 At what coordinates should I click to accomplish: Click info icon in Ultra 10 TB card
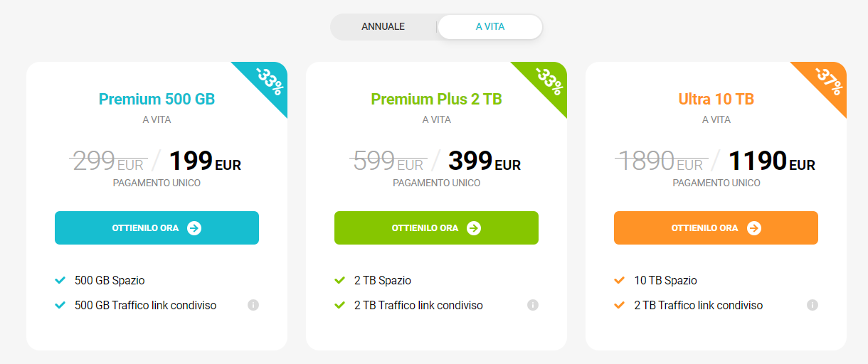[813, 305]
